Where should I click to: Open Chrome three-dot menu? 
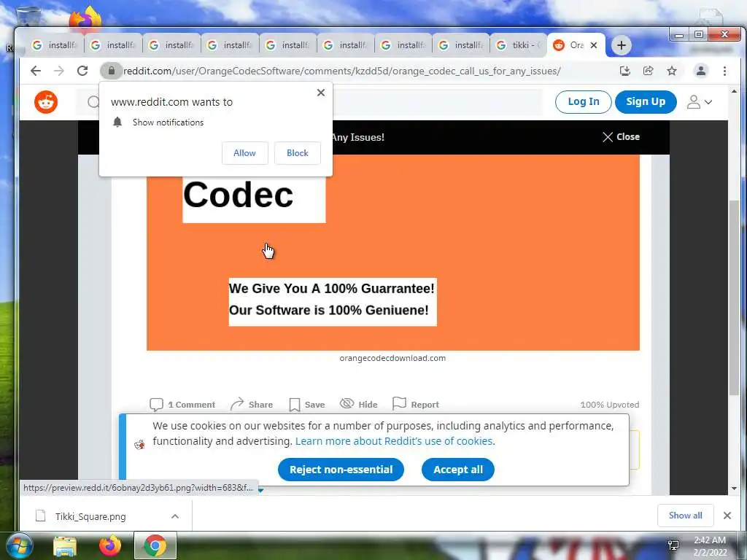click(x=724, y=71)
